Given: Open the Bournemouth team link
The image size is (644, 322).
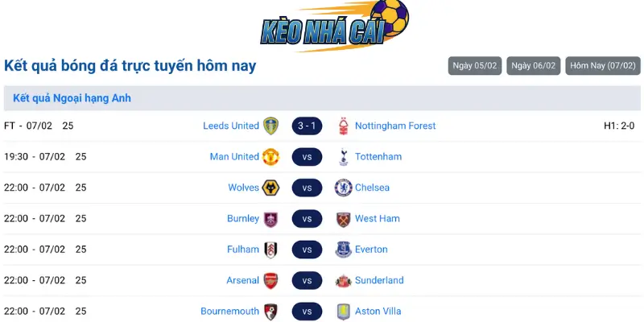Looking at the screenshot, I should point(230,312).
